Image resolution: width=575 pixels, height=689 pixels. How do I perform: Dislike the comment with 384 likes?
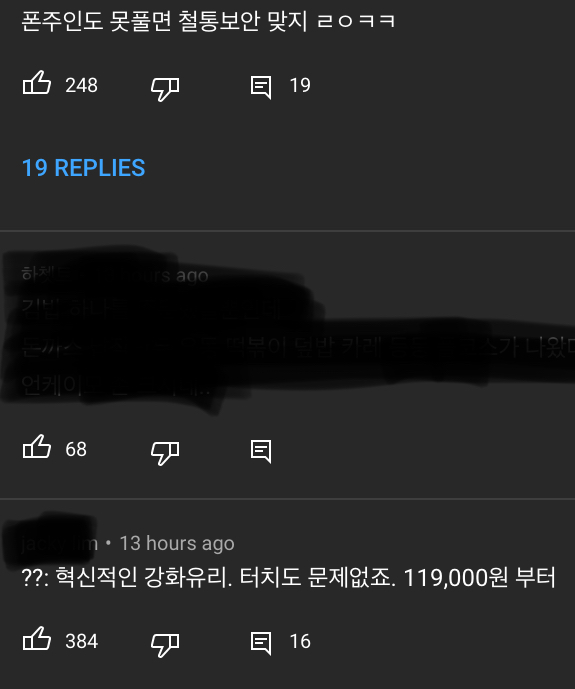[x=165, y=644]
